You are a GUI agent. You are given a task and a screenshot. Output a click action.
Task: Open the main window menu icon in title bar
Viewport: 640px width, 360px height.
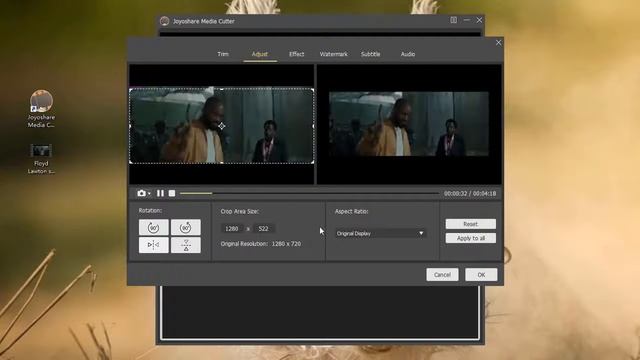tap(453, 20)
